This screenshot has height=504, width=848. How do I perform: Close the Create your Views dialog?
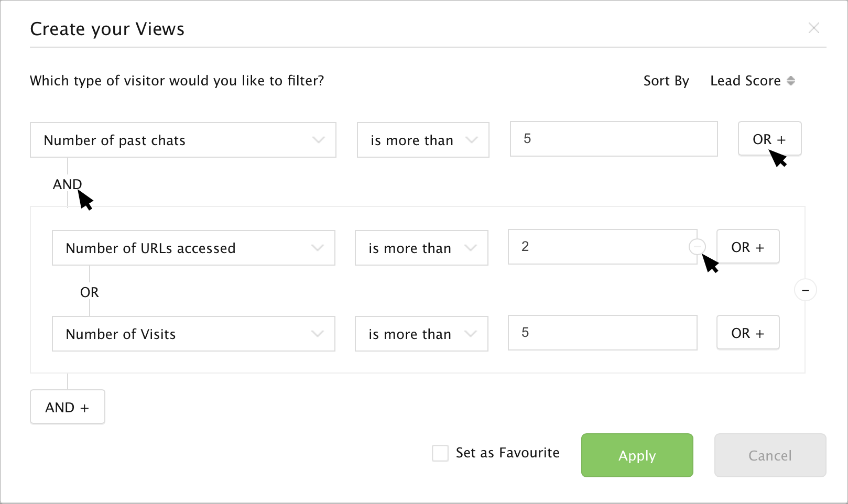[813, 28]
